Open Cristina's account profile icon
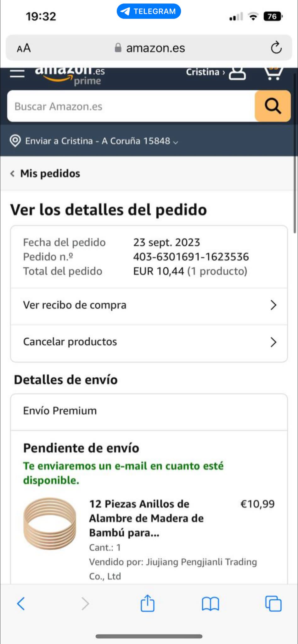 [237, 73]
